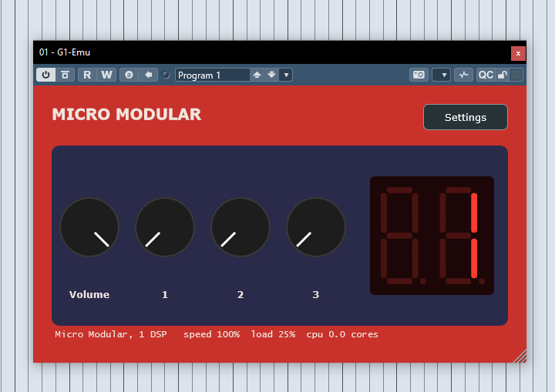The width and height of the screenshot is (555, 392).
Task: Open the preset browser dropdown arrow
Action: pyautogui.click(x=286, y=75)
